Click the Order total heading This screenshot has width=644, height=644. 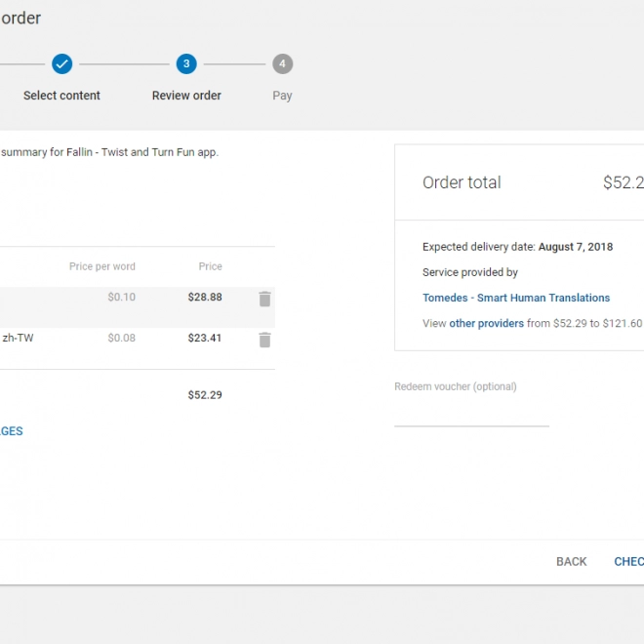(x=462, y=182)
